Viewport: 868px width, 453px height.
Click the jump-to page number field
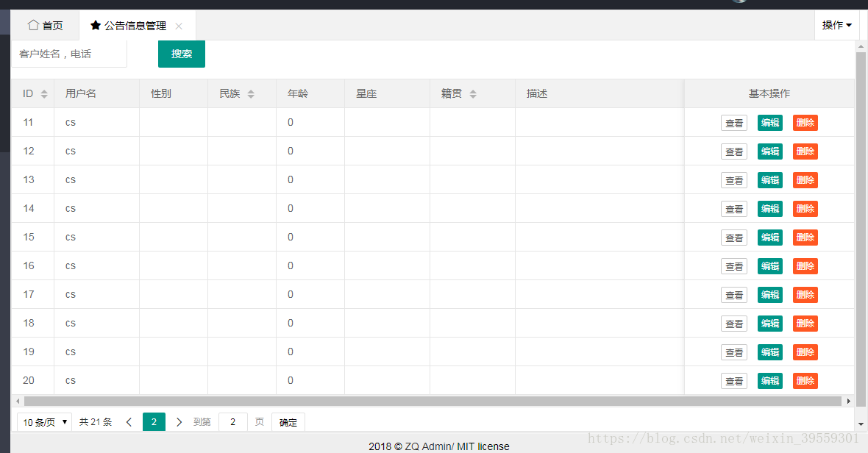click(x=233, y=422)
